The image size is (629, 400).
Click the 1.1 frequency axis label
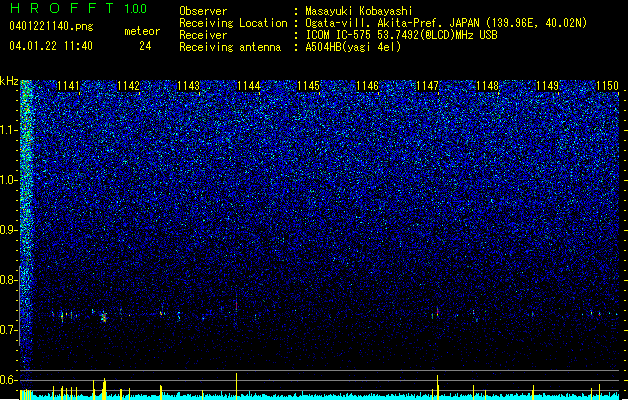coord(9,130)
